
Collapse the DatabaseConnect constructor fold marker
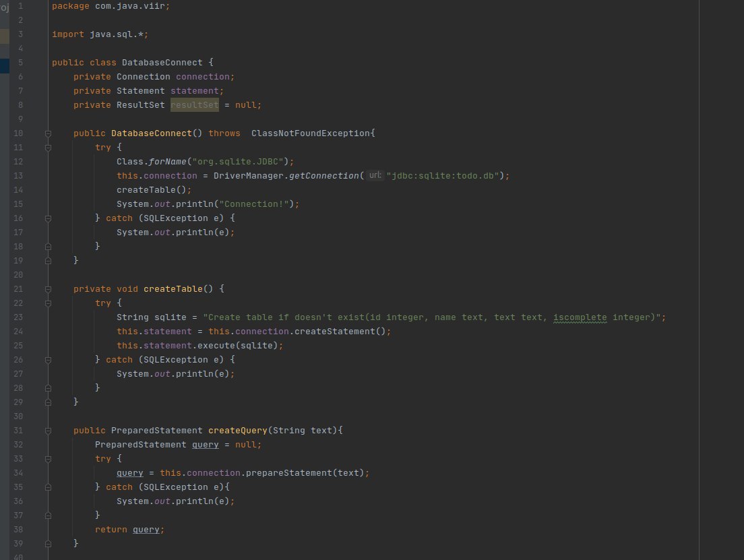click(x=48, y=134)
